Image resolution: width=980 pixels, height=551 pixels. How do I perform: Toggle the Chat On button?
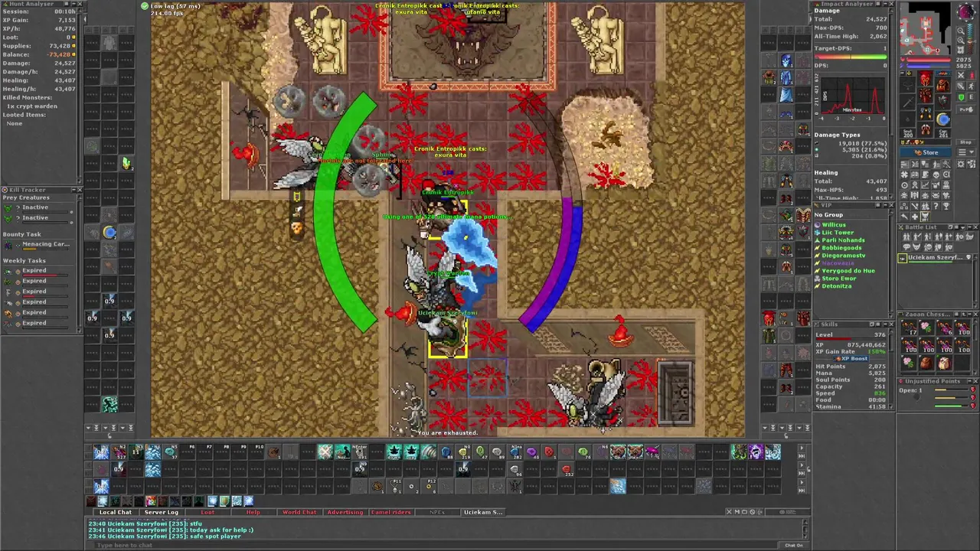pos(794,545)
